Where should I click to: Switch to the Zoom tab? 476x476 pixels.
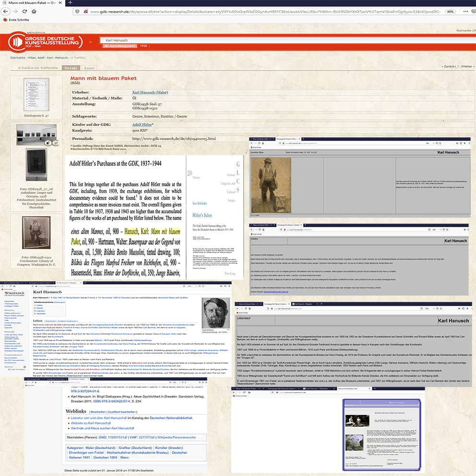(x=89, y=69)
